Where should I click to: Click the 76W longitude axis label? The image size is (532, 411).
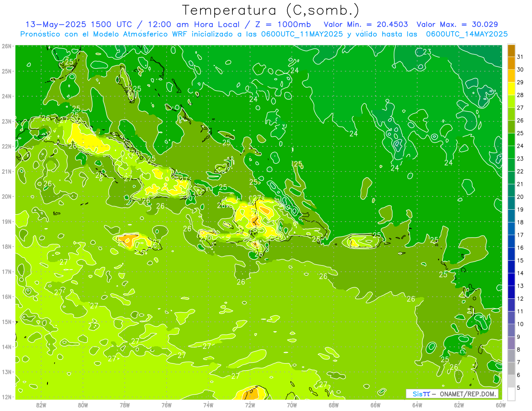point(167,405)
